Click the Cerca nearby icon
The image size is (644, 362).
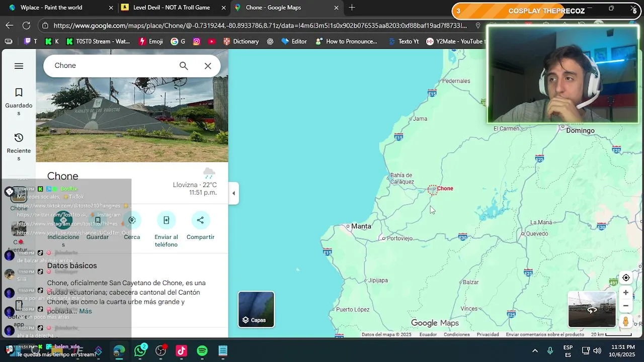(x=132, y=220)
